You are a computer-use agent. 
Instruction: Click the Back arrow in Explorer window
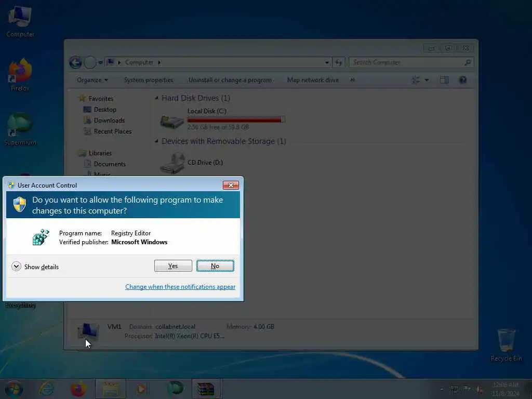75,62
